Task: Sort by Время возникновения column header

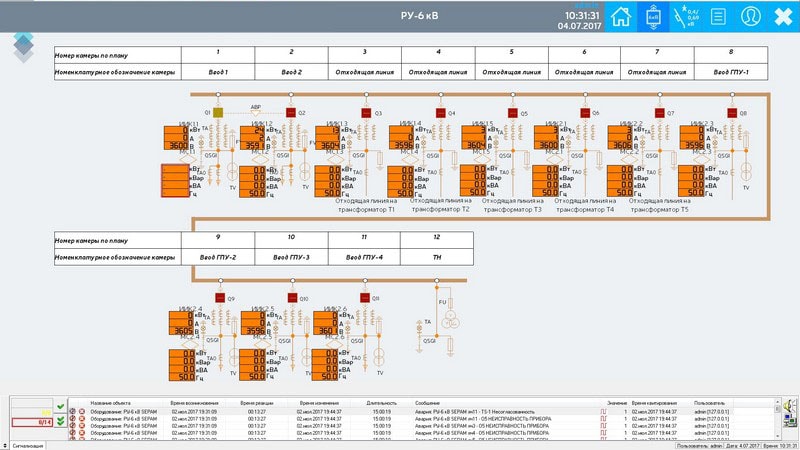Action: (x=194, y=403)
